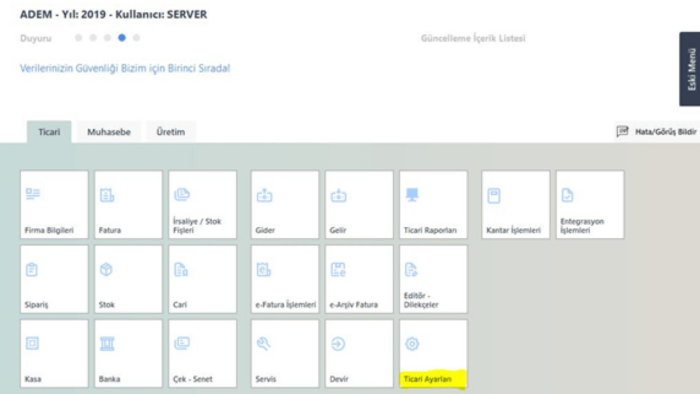Select the first Duyuru pagination dot
This screenshot has height=394, width=700.
pyautogui.click(x=79, y=38)
